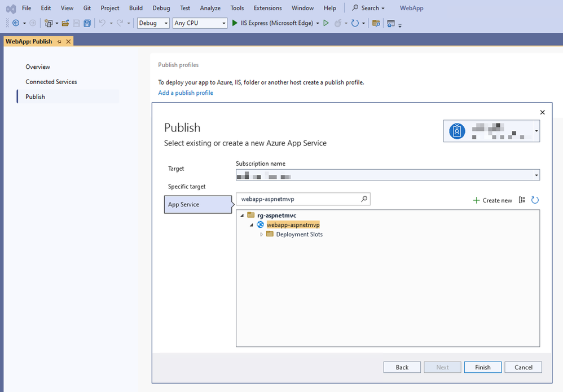The width and height of the screenshot is (563, 392).
Task: Click the Save All toolbar icon
Action: [87, 23]
